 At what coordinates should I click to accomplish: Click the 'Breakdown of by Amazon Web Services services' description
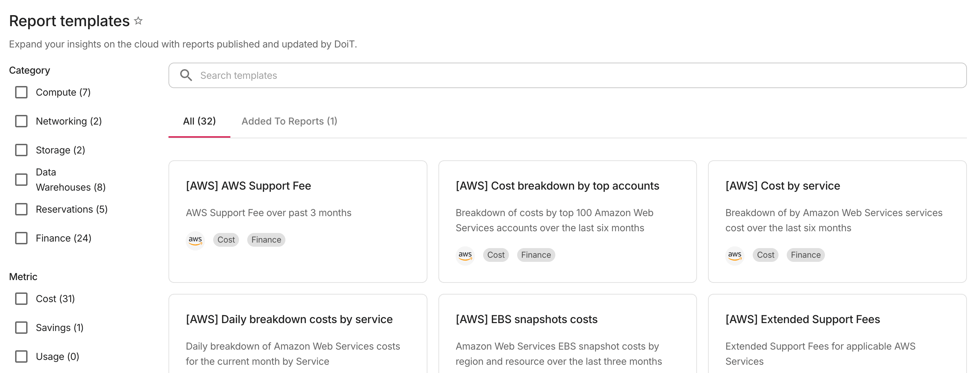click(x=834, y=220)
